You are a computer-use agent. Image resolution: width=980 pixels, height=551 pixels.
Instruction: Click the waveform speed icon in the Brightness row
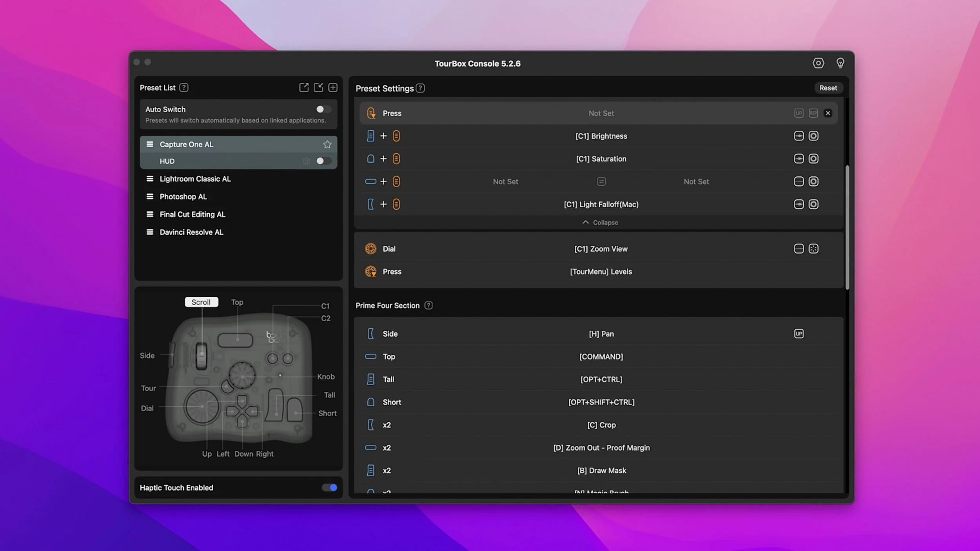point(799,136)
